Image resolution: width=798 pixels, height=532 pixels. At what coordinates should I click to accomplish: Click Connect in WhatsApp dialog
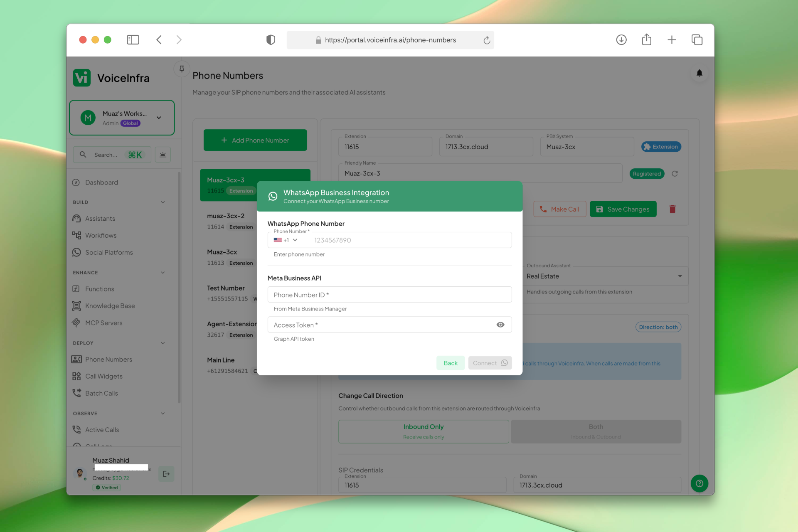coord(490,363)
